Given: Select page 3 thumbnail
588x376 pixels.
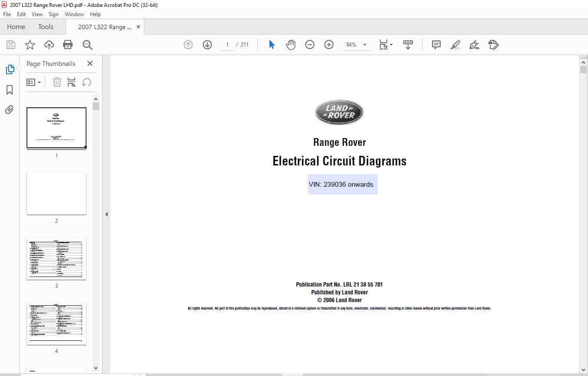Looking at the screenshot, I should (56, 259).
